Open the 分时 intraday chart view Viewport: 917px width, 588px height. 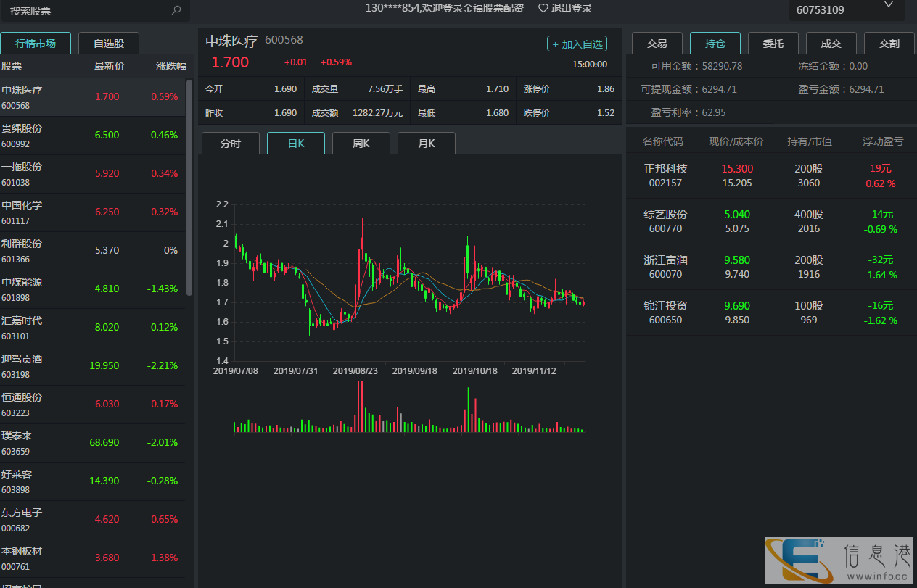[x=229, y=143]
